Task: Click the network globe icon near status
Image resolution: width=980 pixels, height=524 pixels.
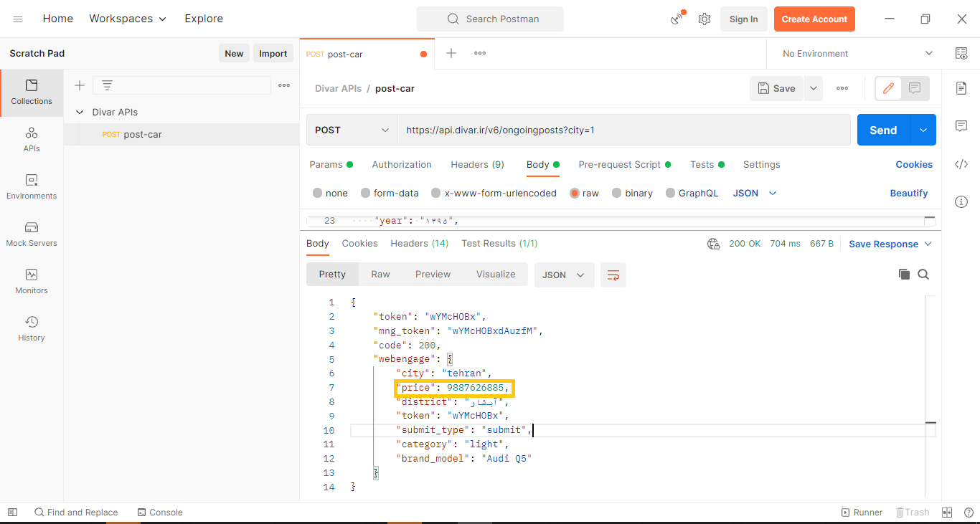Action: click(x=713, y=244)
